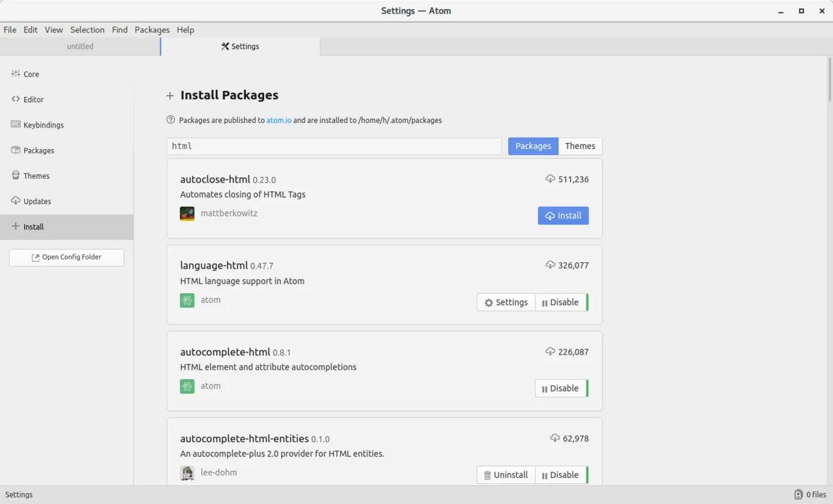The width and height of the screenshot is (833, 504).
Task: Open the Find menu
Action: pyautogui.click(x=120, y=30)
